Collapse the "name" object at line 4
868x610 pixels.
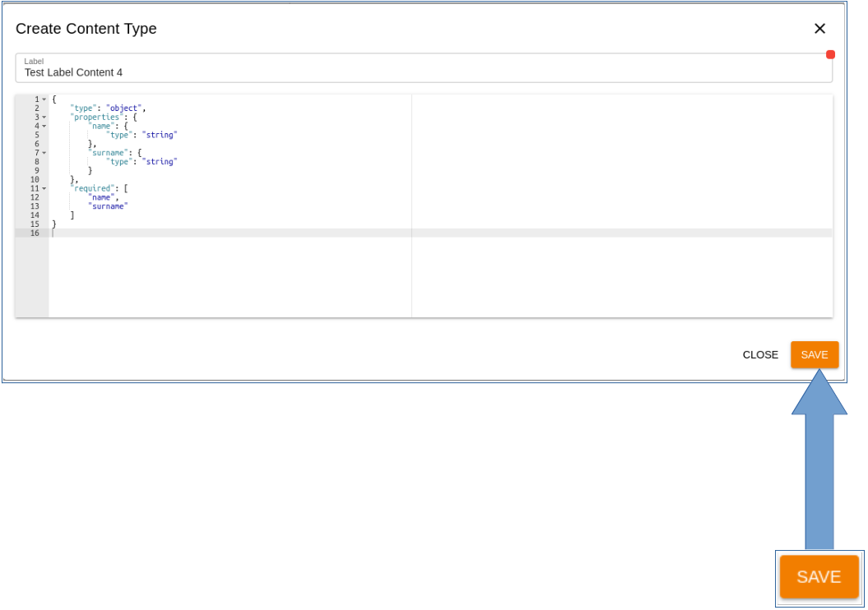click(x=43, y=126)
